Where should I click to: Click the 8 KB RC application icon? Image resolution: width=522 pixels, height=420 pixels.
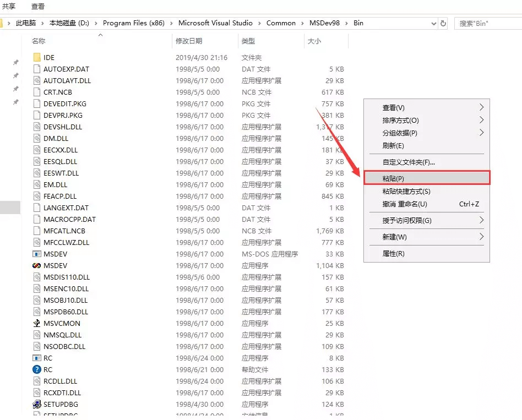[37, 358]
